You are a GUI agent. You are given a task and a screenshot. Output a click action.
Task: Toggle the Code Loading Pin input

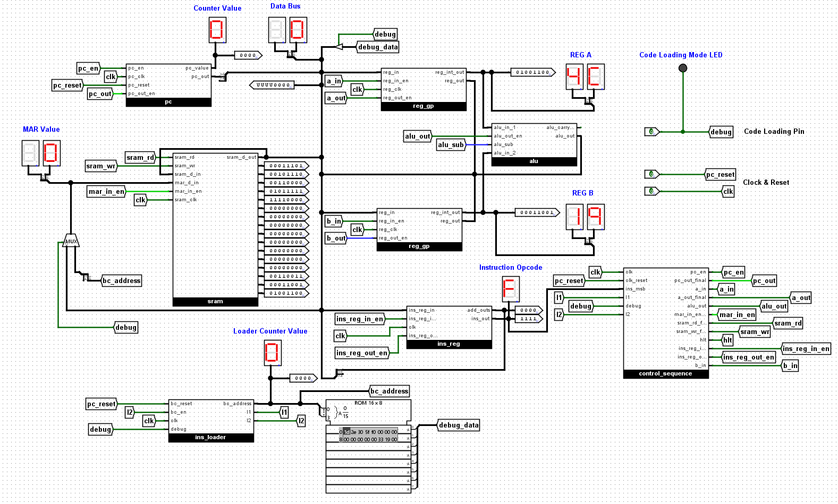(x=651, y=132)
